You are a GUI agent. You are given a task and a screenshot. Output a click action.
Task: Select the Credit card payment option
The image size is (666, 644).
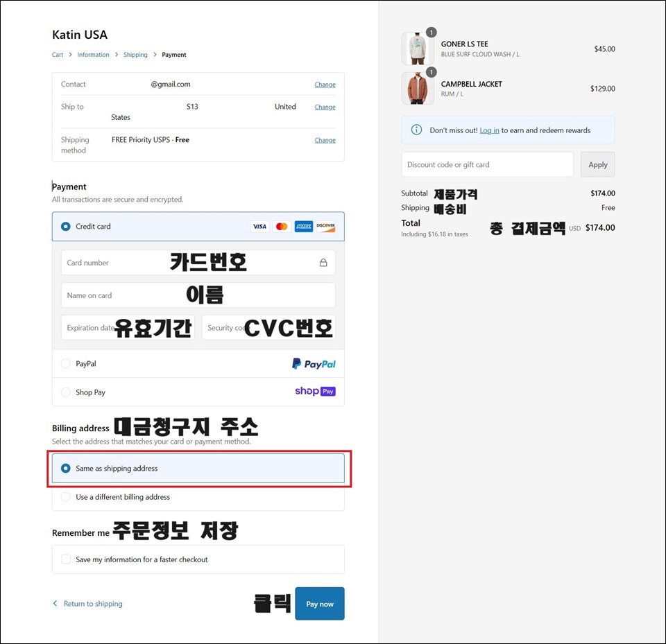click(65, 226)
